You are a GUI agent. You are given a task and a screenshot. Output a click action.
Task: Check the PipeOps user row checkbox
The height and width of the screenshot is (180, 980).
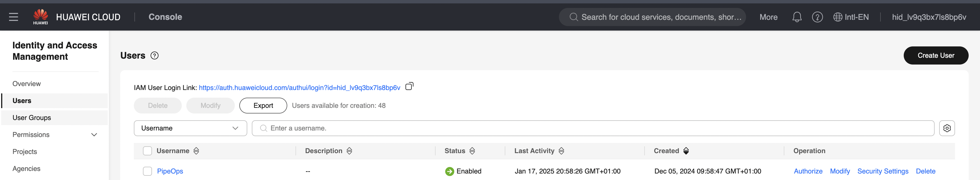coord(147,171)
